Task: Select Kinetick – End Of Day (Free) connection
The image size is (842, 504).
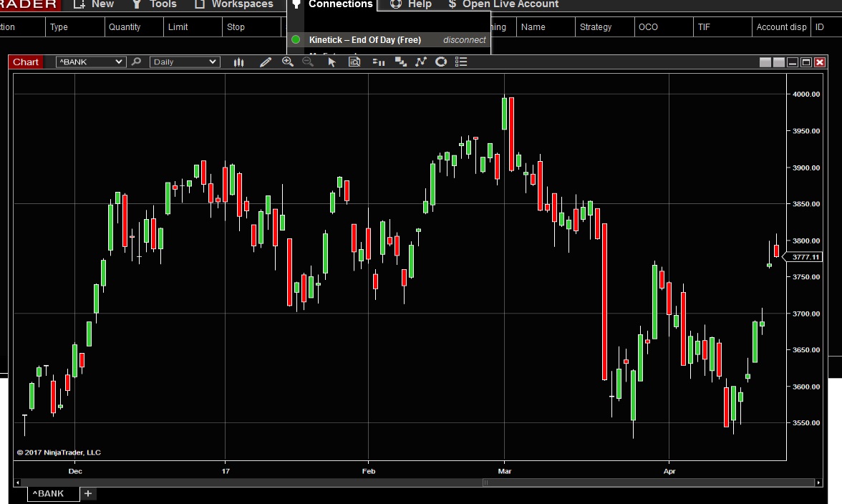Action: coord(365,39)
